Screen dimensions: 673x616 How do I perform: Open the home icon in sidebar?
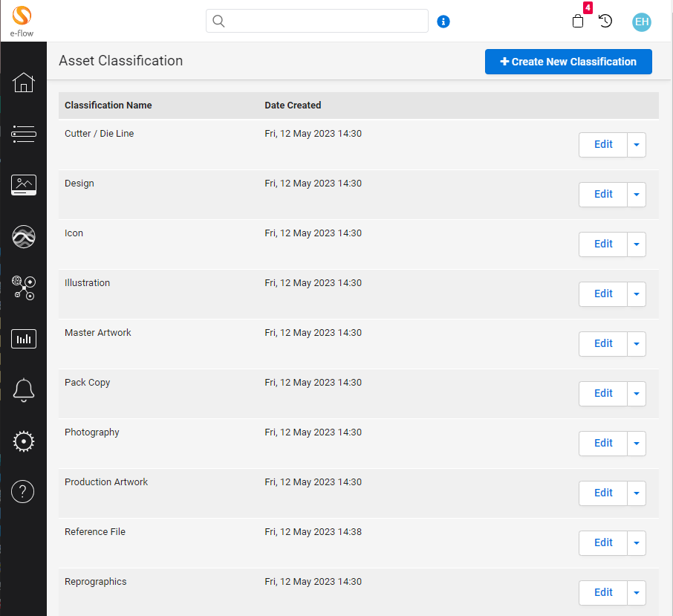click(x=24, y=82)
